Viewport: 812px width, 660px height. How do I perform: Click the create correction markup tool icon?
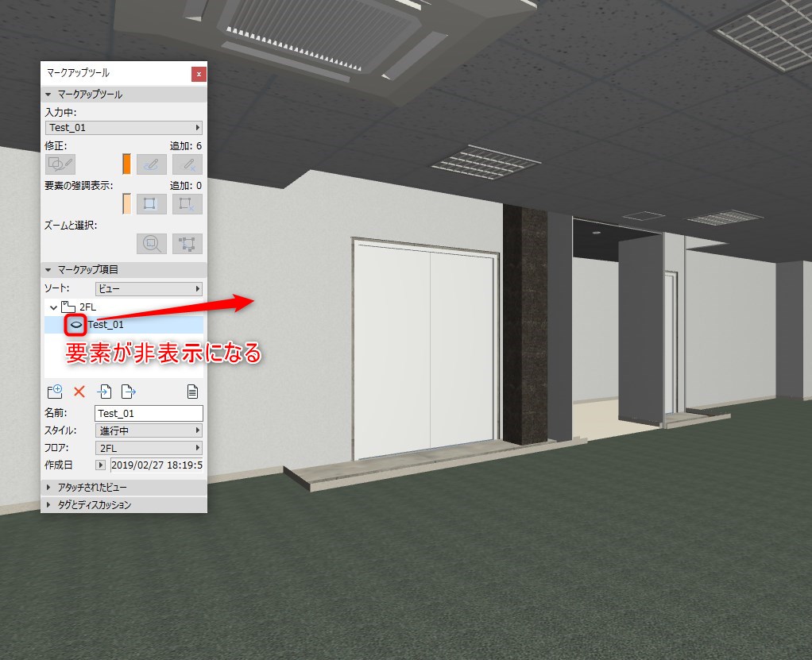point(60,164)
